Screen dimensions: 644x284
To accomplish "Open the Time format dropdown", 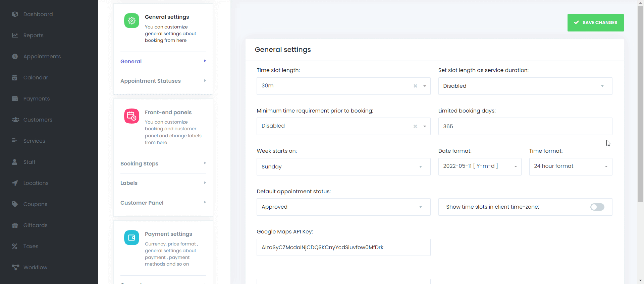I will click(x=571, y=167).
